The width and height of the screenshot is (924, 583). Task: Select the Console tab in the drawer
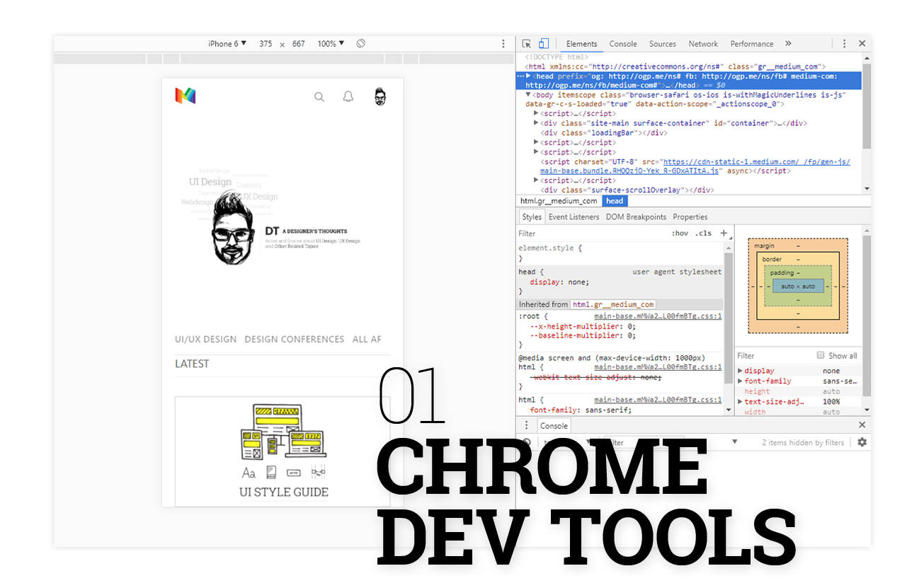tap(554, 425)
